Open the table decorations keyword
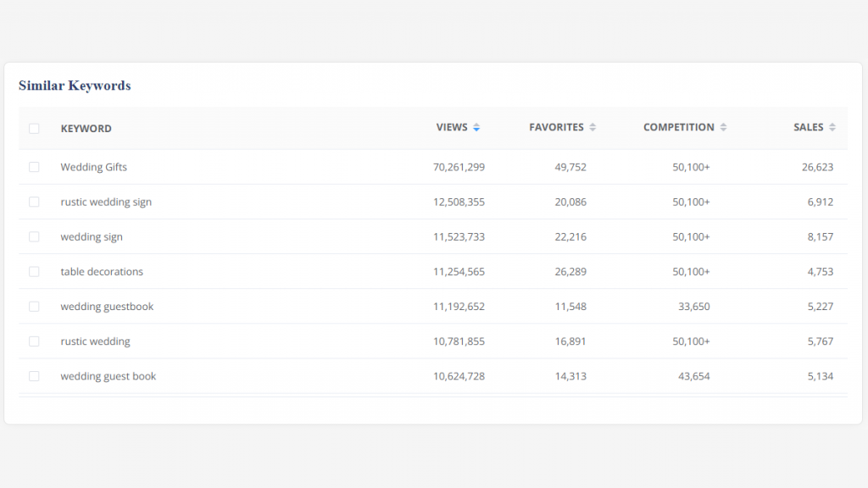This screenshot has width=868, height=488. pos(102,272)
